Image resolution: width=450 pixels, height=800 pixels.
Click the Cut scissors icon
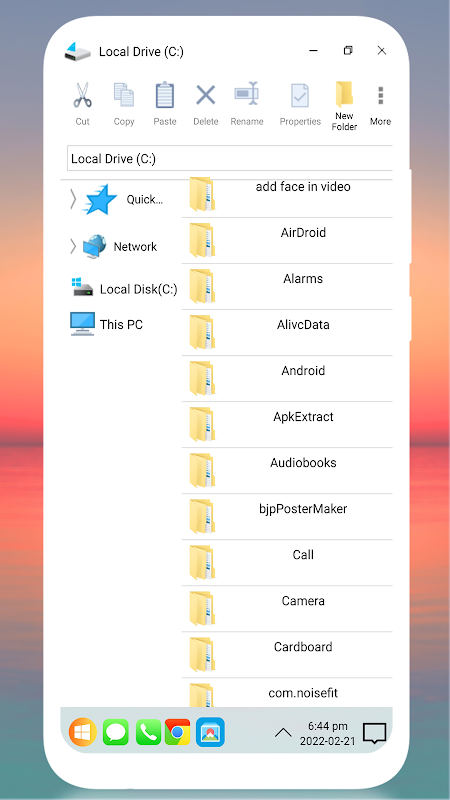pos(83,95)
